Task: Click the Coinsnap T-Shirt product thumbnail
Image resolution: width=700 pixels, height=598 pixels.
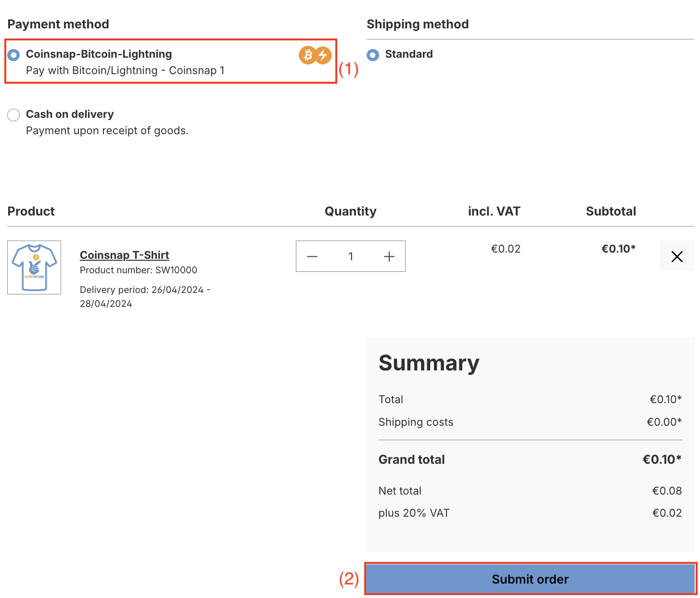Action: (34, 267)
